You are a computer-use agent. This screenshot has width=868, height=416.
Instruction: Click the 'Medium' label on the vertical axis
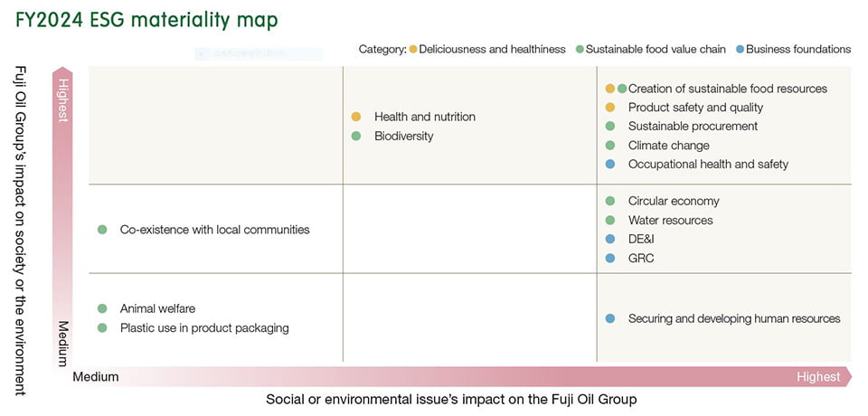click(x=62, y=343)
